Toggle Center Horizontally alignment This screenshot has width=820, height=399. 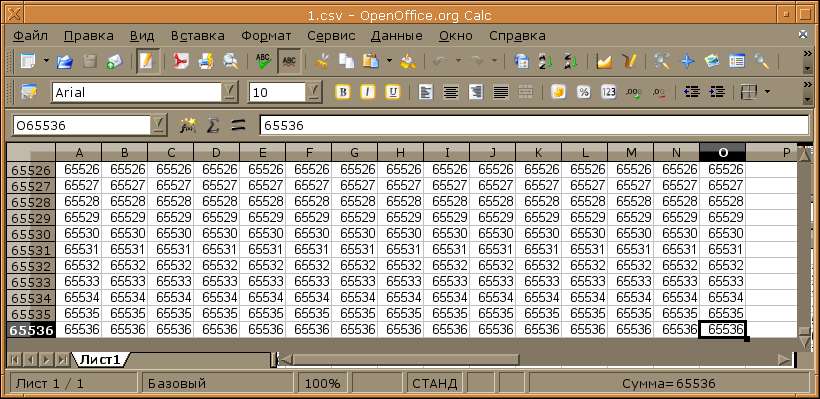pos(451,93)
